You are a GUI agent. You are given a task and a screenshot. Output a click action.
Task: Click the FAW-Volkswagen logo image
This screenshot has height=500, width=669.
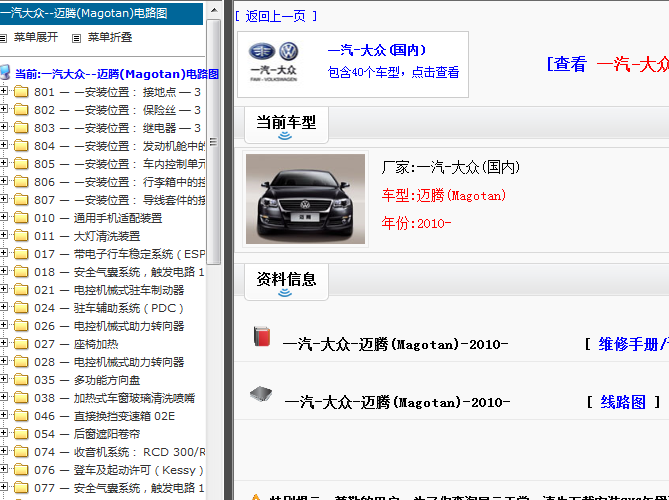[273, 62]
